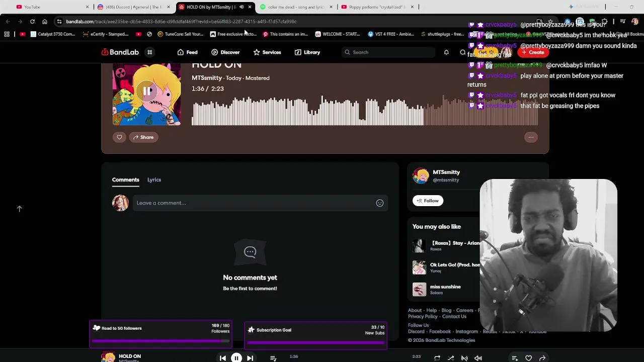Open the Blog footer link
This screenshot has width=644, height=362.
click(x=446, y=310)
